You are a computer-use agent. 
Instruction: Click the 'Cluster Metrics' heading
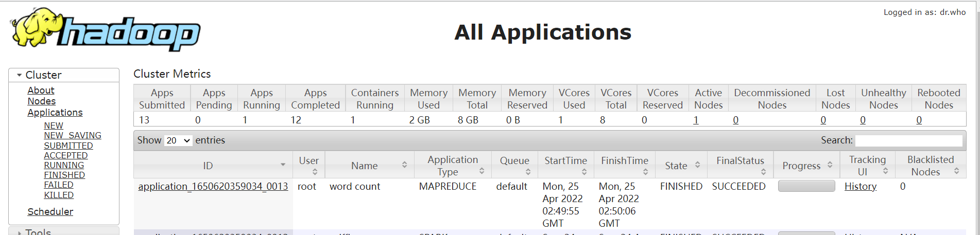172,74
